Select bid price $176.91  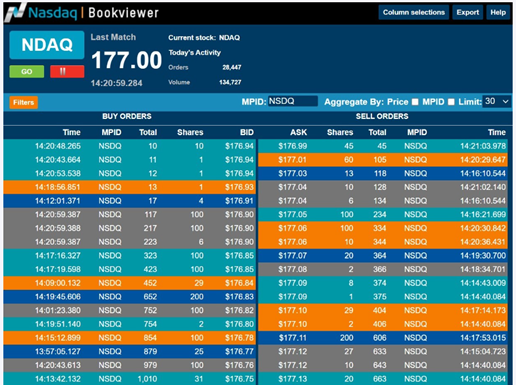[x=239, y=201]
